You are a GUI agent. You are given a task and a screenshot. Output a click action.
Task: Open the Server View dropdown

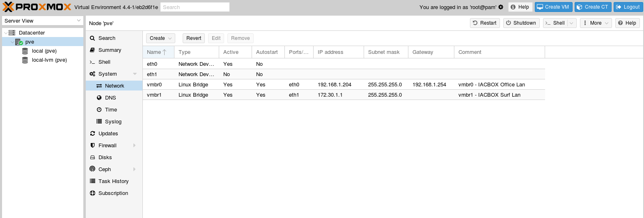43,21
